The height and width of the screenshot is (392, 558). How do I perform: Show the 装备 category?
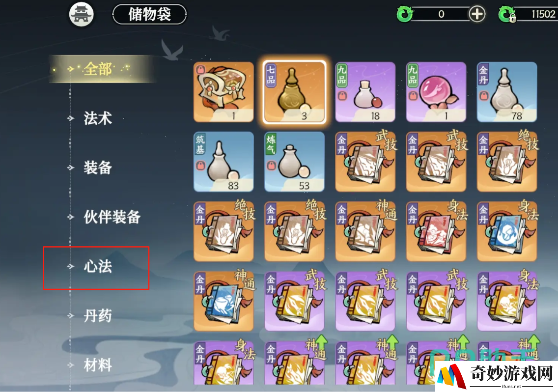98,168
